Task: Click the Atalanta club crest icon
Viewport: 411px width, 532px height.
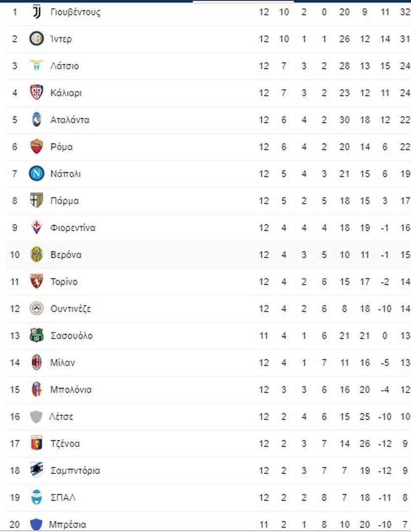Action: pyautogui.click(x=37, y=120)
